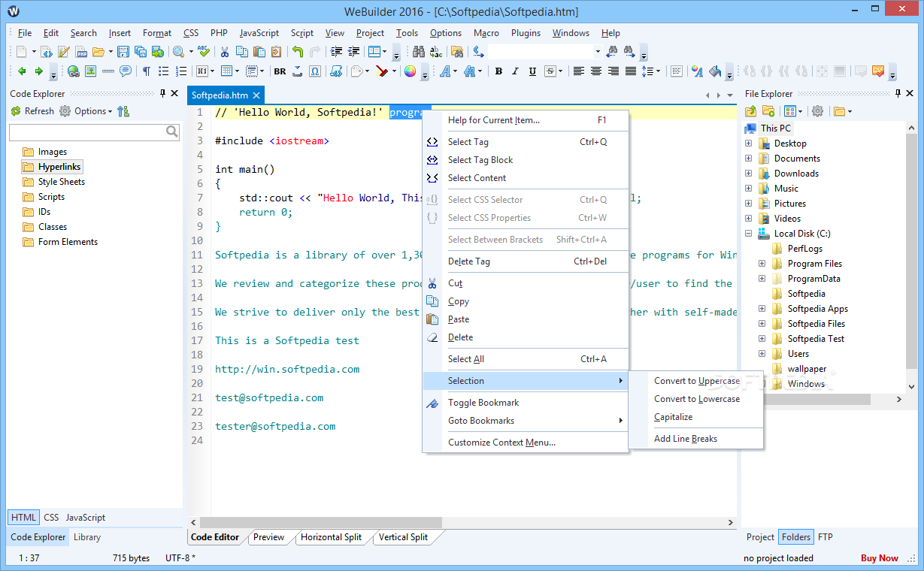Open the editor tab list dropdown arrow
This screenshot has height=571, width=924.
(729, 95)
